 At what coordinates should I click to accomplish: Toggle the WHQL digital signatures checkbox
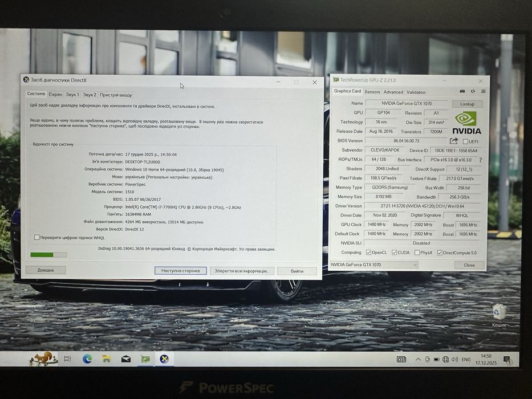(x=36, y=238)
